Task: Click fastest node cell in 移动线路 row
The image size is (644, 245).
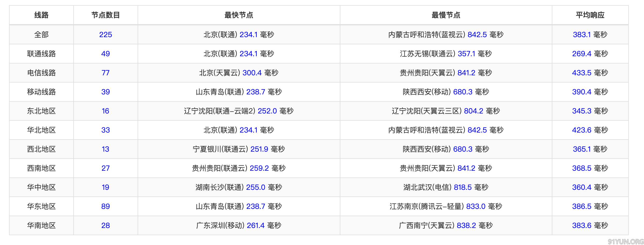Action: tap(239, 92)
